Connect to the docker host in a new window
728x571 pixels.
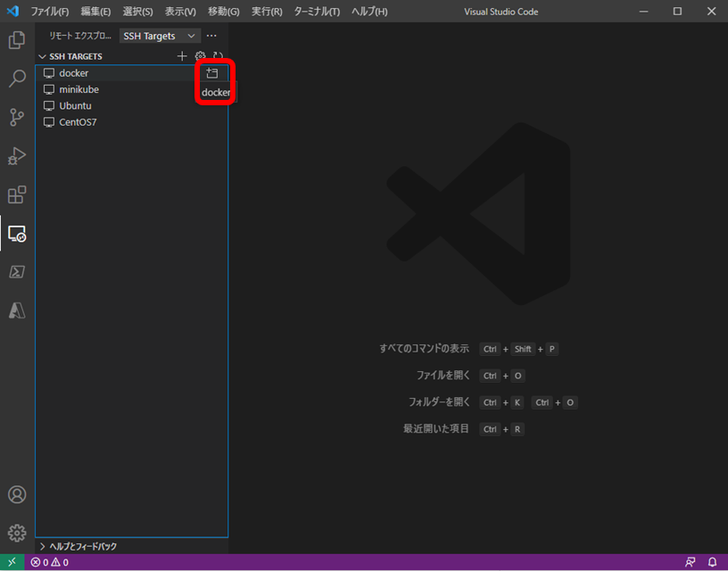pyautogui.click(x=212, y=73)
